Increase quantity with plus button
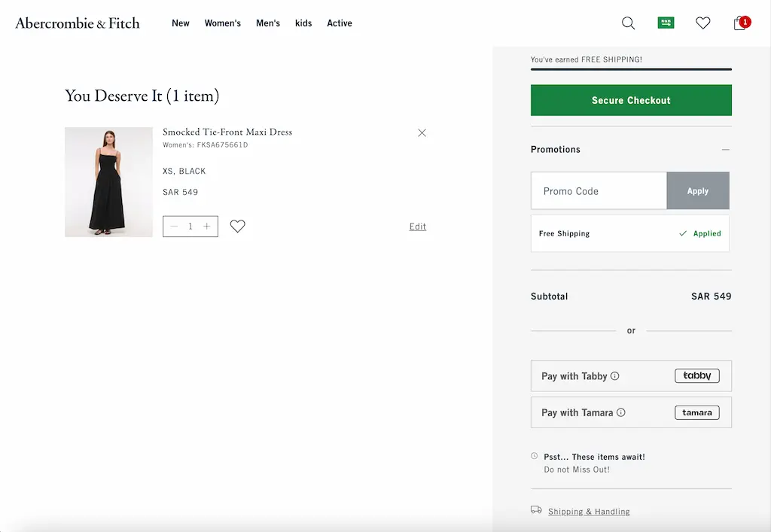Viewport: 771px width, 532px height. [x=207, y=226]
